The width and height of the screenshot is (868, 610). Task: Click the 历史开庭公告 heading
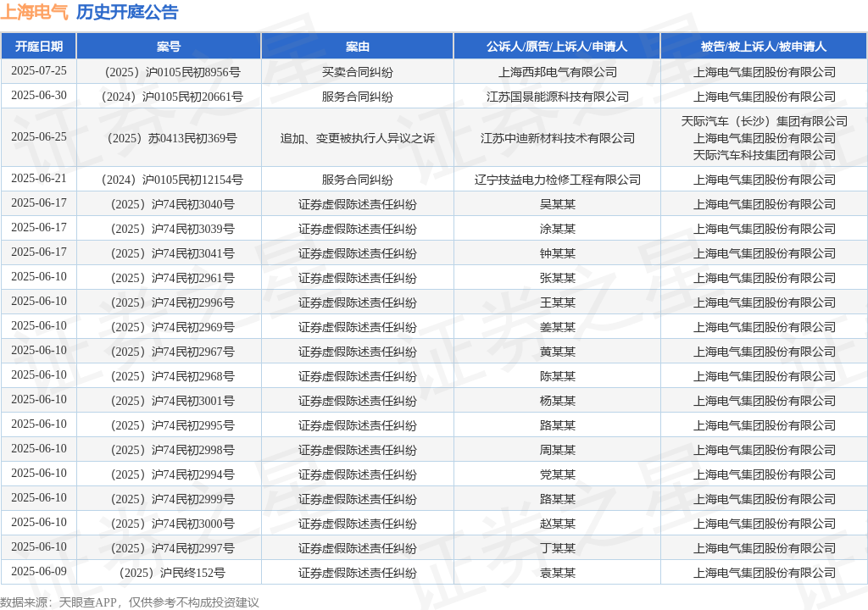127,12
